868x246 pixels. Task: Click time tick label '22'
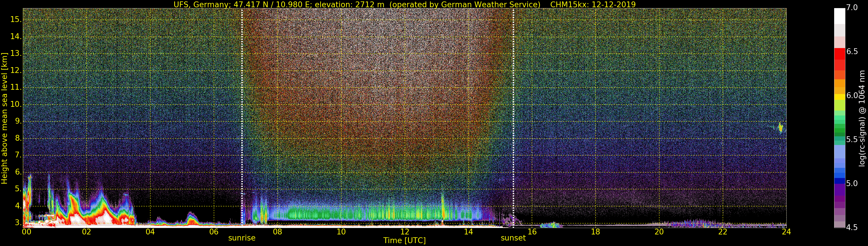tap(723, 232)
